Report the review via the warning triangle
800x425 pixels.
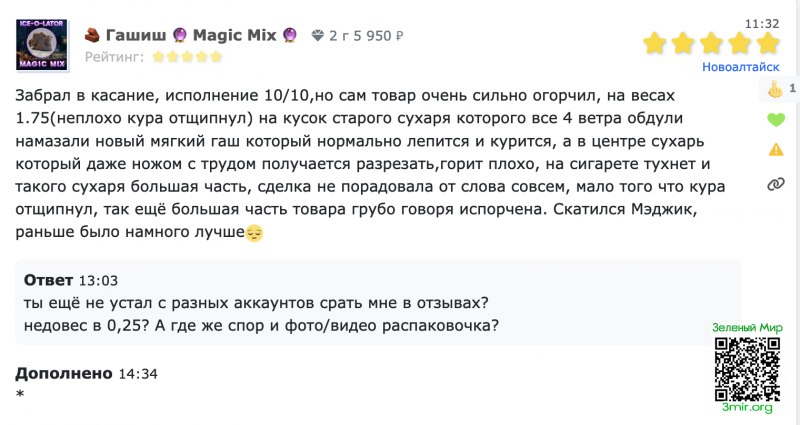[x=775, y=151]
